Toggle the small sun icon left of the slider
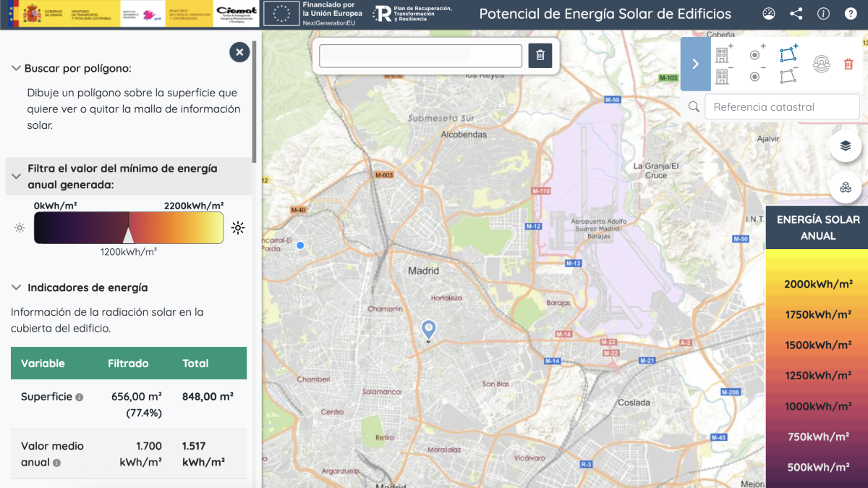868x488 pixels. [x=19, y=228]
